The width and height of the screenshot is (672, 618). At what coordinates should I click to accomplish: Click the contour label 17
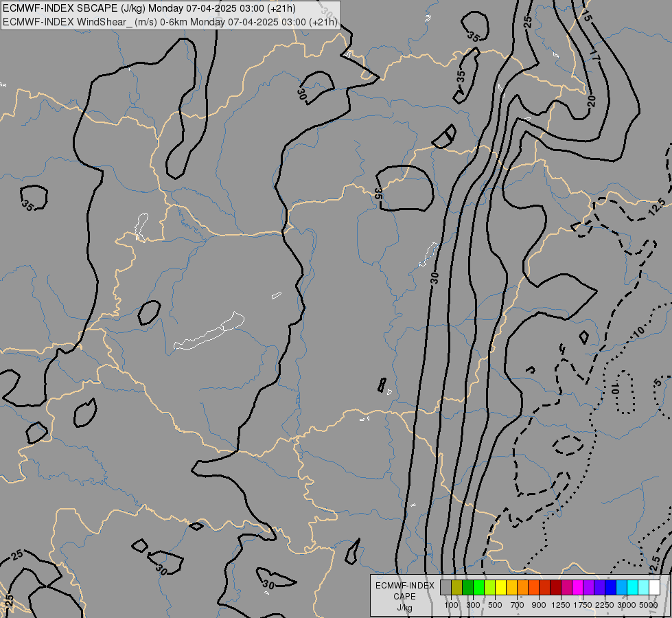point(595,56)
